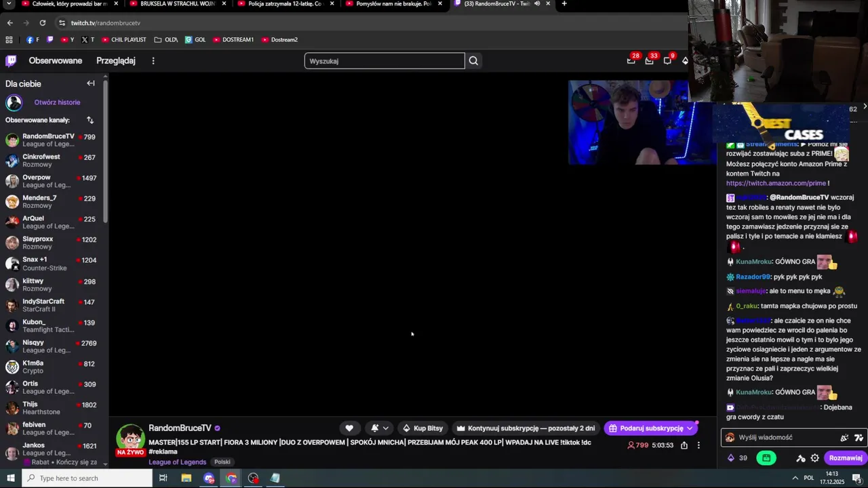Open DOSTREAM1 bookmark
868x488 pixels.
click(233, 40)
